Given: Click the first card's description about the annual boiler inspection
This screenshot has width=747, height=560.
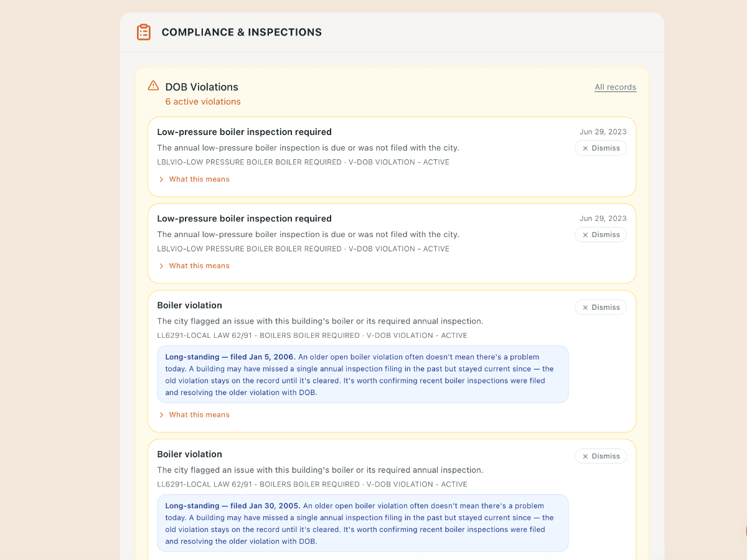Looking at the screenshot, I should [308, 148].
